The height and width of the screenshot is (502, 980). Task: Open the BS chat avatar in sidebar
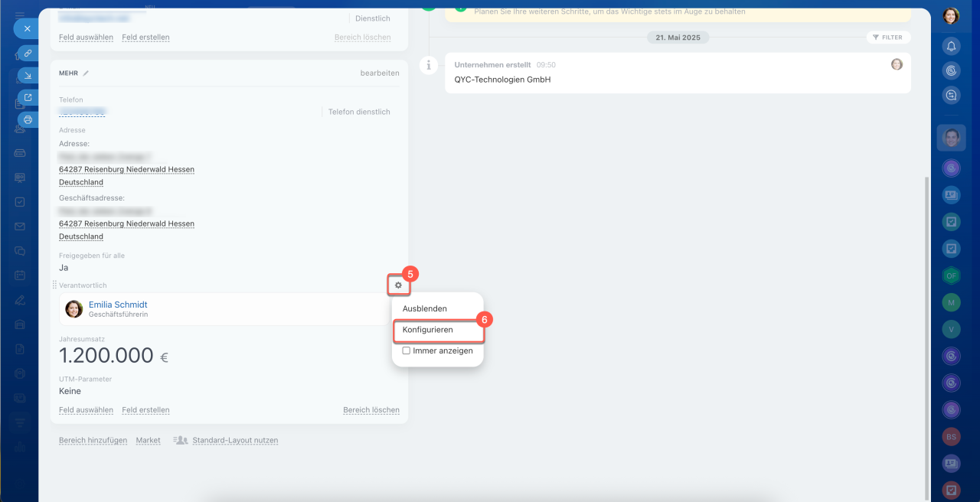[951, 436]
